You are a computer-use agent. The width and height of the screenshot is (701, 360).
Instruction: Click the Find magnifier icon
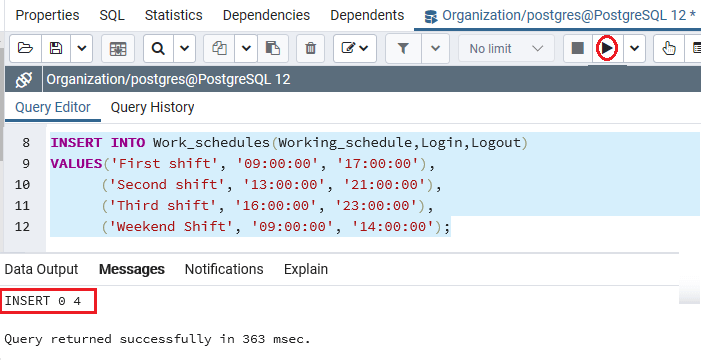pyautogui.click(x=158, y=48)
